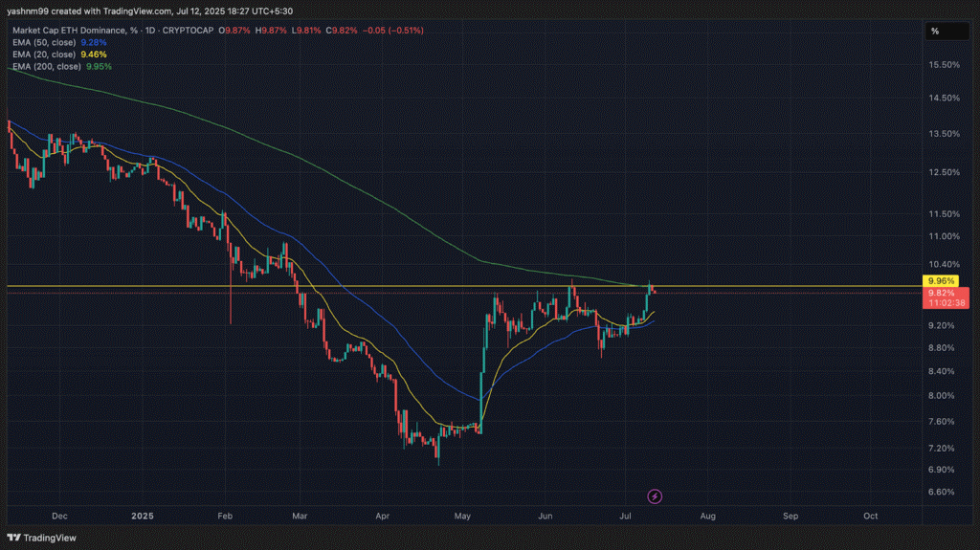This screenshot has height=550, width=980.
Task: Click the yashnm99 created with TradingView header text
Action: click(150, 11)
